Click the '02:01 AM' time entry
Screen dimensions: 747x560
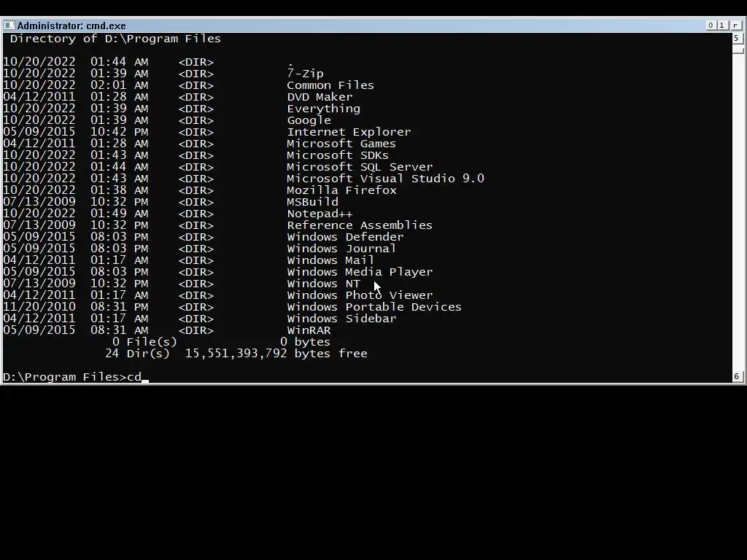pyautogui.click(x=120, y=85)
